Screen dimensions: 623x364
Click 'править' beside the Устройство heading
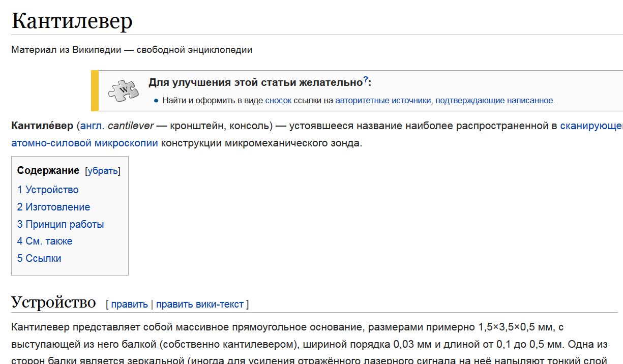coord(129,305)
